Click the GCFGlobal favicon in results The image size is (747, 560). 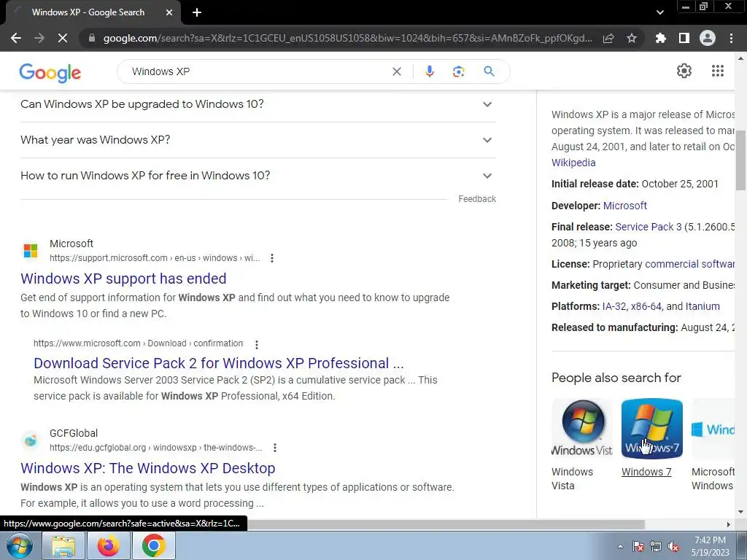31,440
